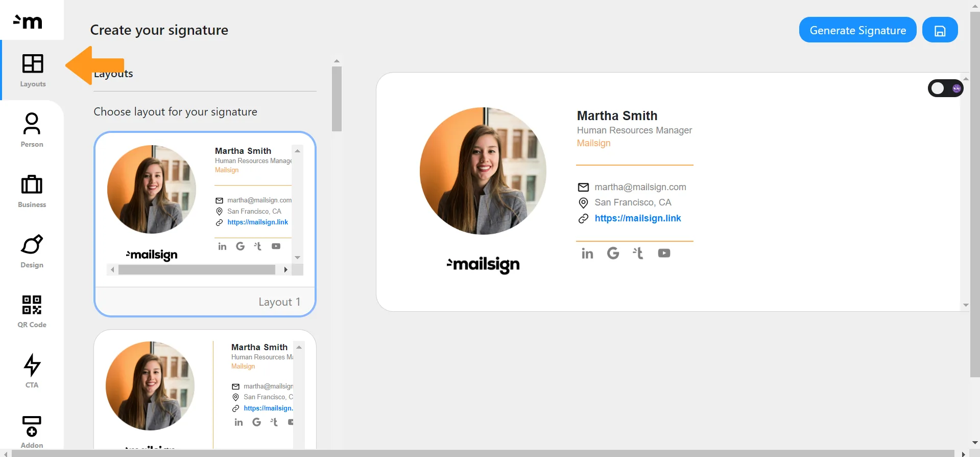Click down arrow of Layout 1 vertical scrollbar
Image resolution: width=980 pixels, height=457 pixels.
297,258
